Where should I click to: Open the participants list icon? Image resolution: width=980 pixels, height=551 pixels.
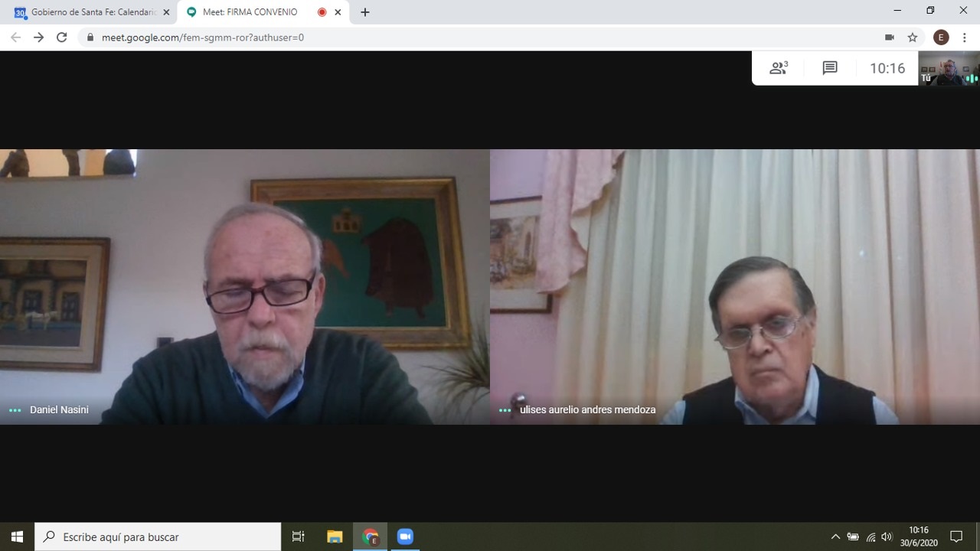tap(778, 68)
